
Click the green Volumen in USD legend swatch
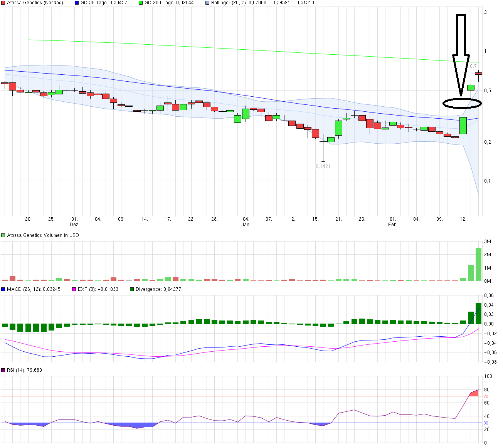[x=3, y=235]
